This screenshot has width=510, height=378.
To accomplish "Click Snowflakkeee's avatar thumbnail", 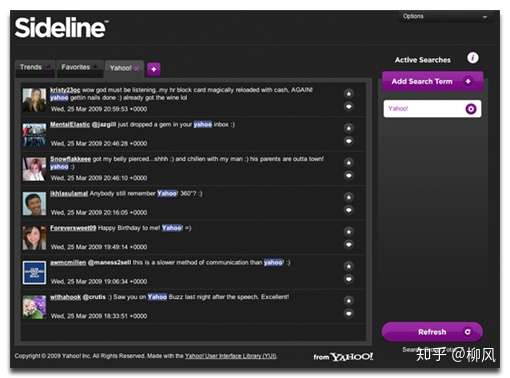I will pyautogui.click(x=34, y=169).
